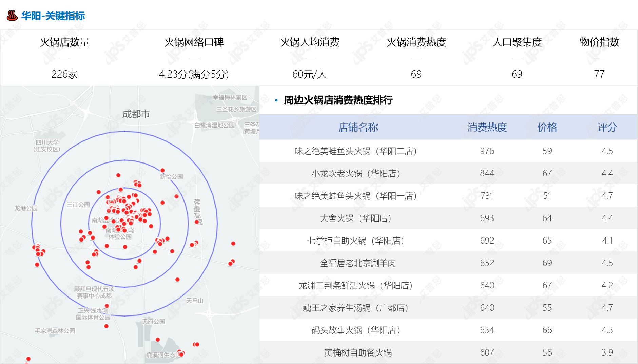
Task: Select row 味之绝美蛙鱼头火锅（华阳二店）
Action: point(448,151)
